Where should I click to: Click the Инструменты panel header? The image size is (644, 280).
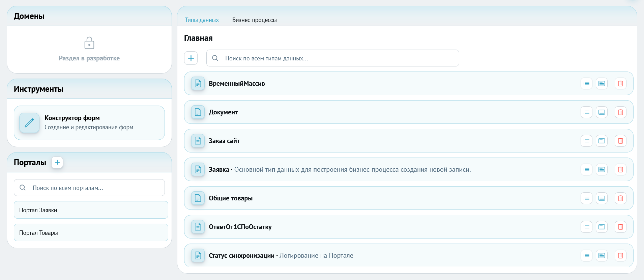point(89,89)
